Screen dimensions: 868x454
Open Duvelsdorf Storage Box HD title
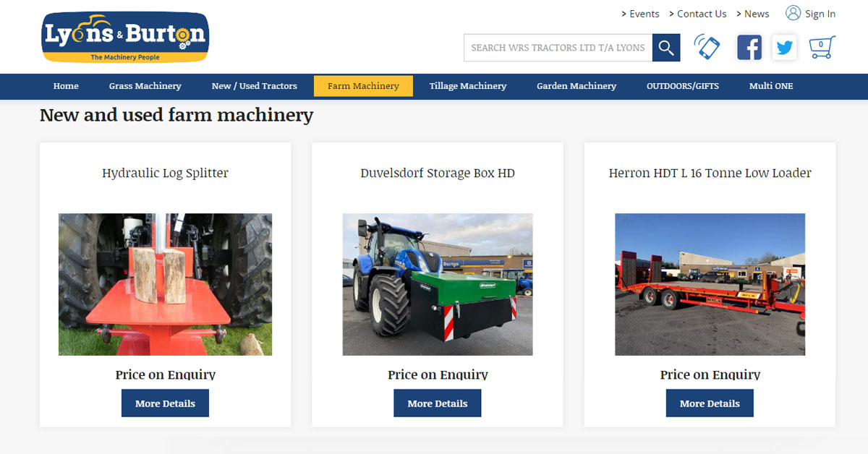point(438,174)
